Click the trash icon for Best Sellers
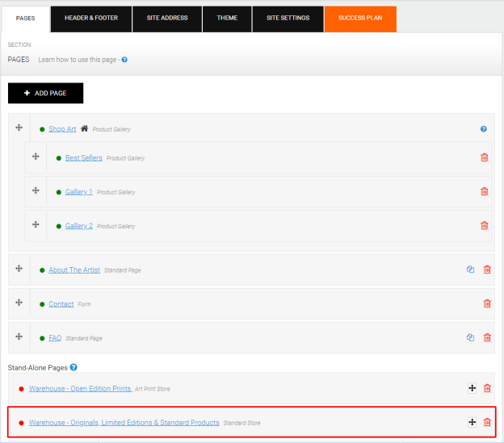The image size is (504, 443). click(484, 157)
